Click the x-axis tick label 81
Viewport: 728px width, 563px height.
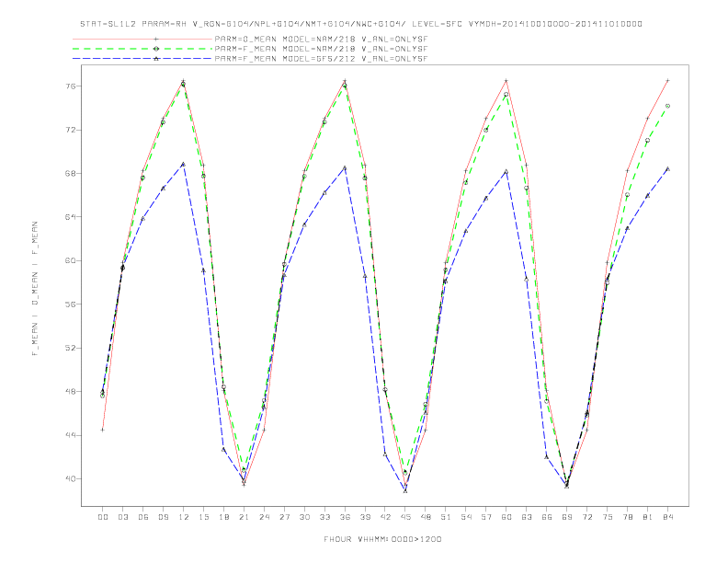648,517
